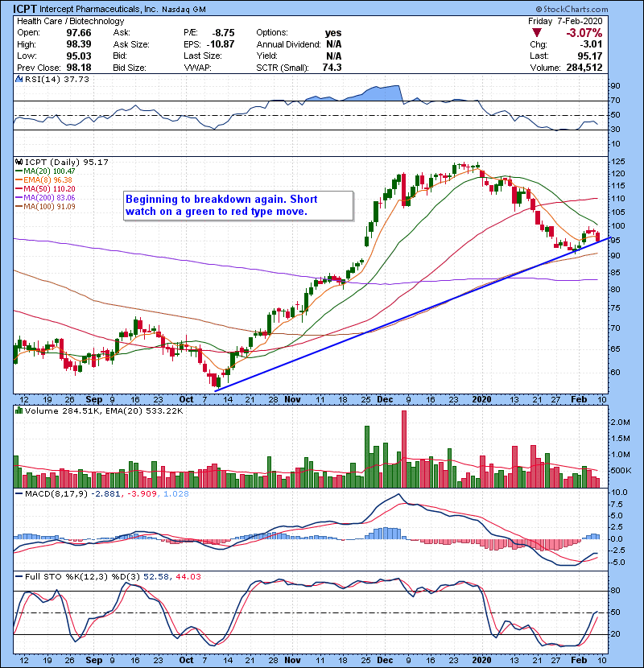This screenshot has width=644, height=668.
Task: Click the Bid Size label
Action: pos(130,68)
